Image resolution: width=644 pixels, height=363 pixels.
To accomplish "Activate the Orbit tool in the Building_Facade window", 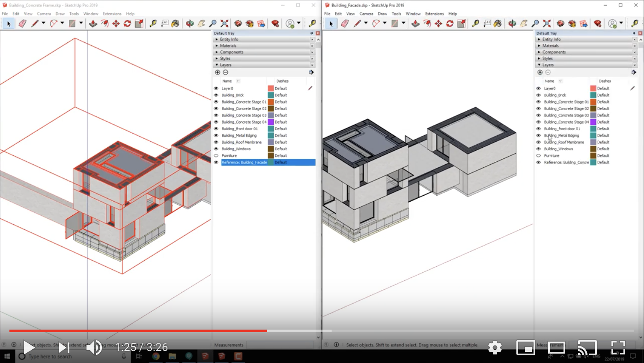I will tap(512, 24).
